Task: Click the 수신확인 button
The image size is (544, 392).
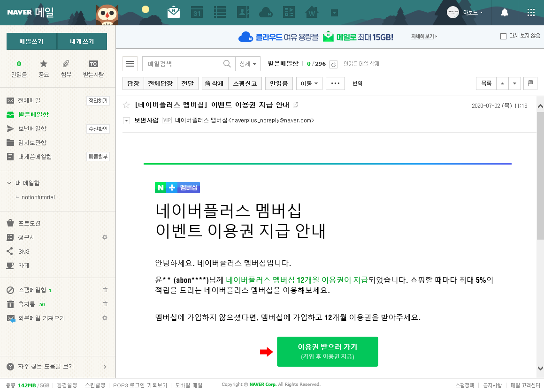Action: coord(98,129)
